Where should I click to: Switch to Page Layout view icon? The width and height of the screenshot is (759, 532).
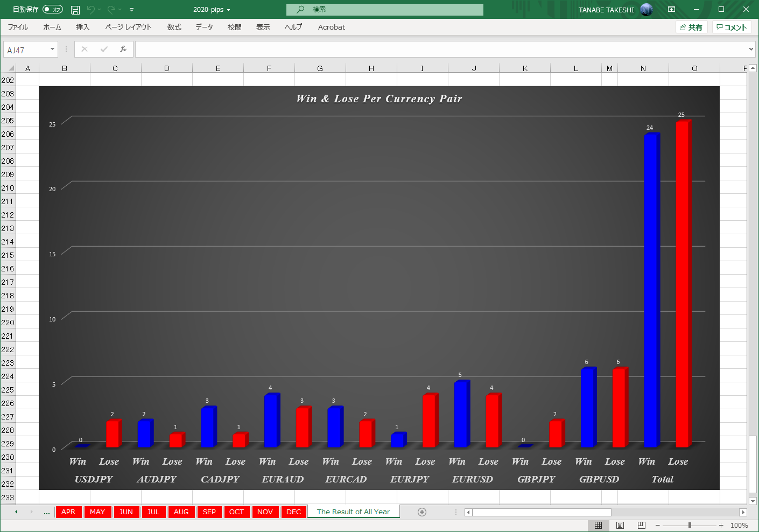620,525
